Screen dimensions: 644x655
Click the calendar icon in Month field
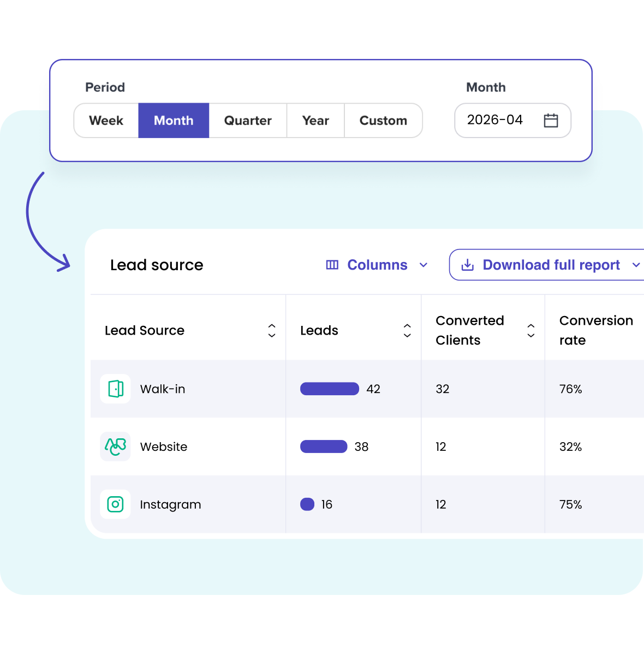[551, 120]
